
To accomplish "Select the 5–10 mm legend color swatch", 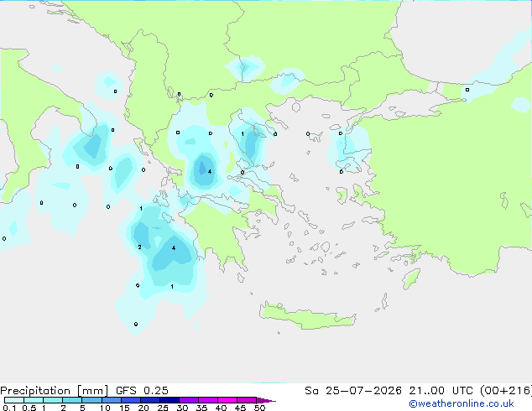I will coord(91,400).
